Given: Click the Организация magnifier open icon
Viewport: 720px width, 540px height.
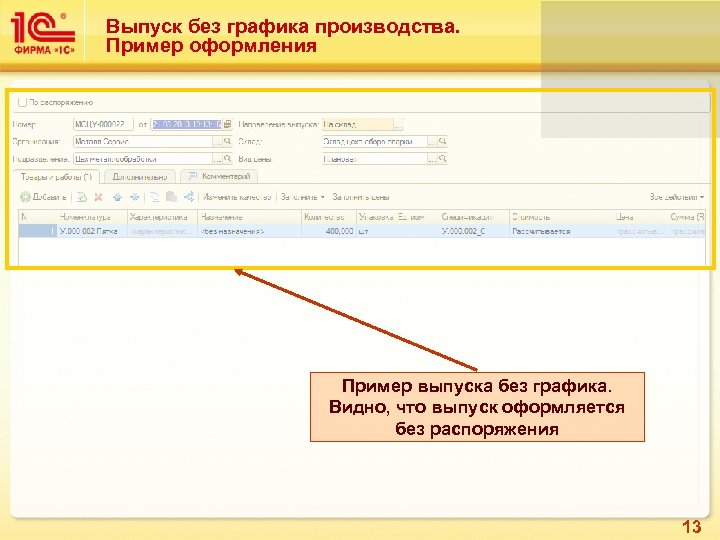Looking at the screenshot, I should [228, 141].
